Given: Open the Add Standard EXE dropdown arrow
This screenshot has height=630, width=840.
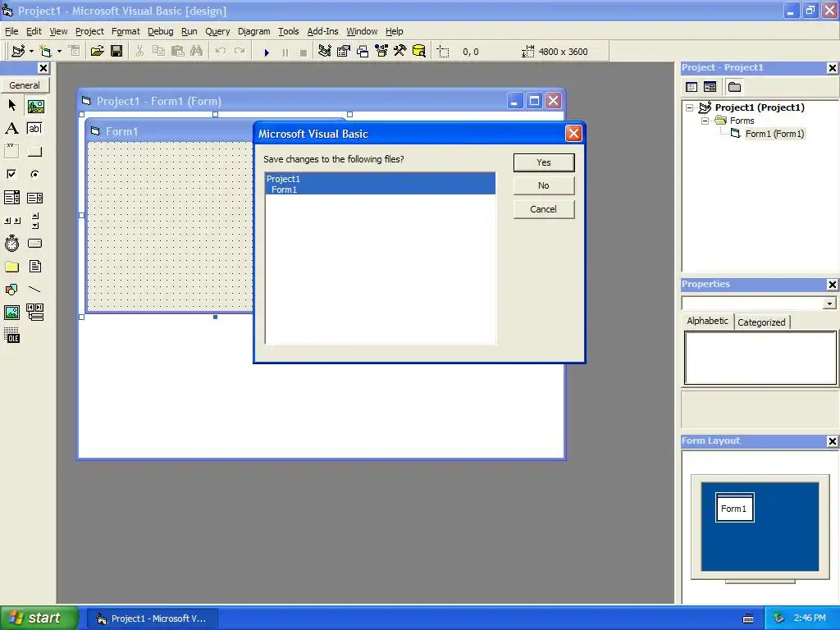Looking at the screenshot, I should [32, 52].
